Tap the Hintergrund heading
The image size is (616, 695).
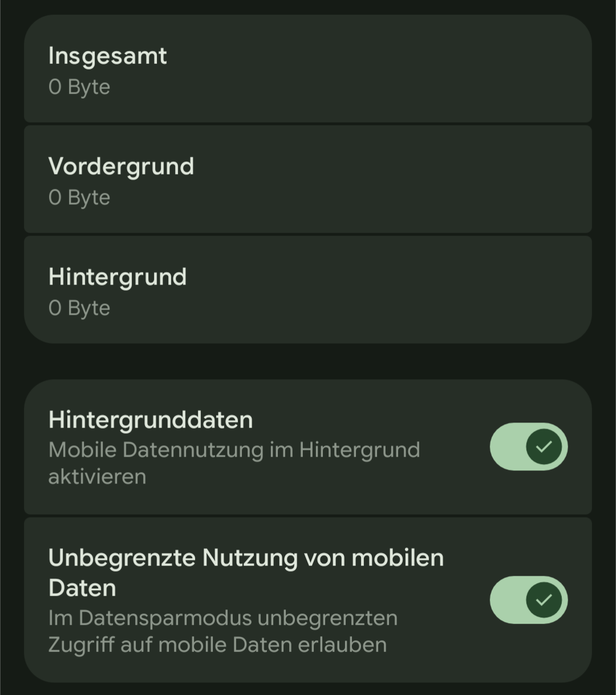tap(117, 277)
